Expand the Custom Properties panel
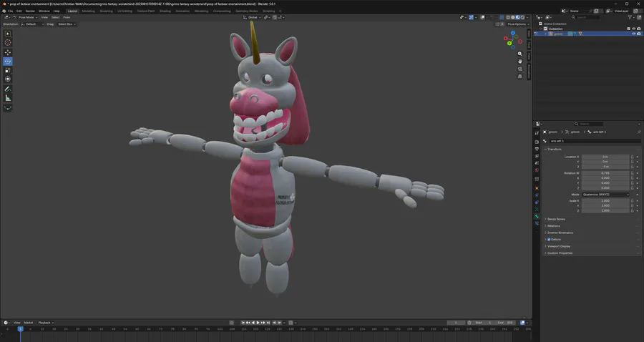The height and width of the screenshot is (342, 644). coord(559,253)
